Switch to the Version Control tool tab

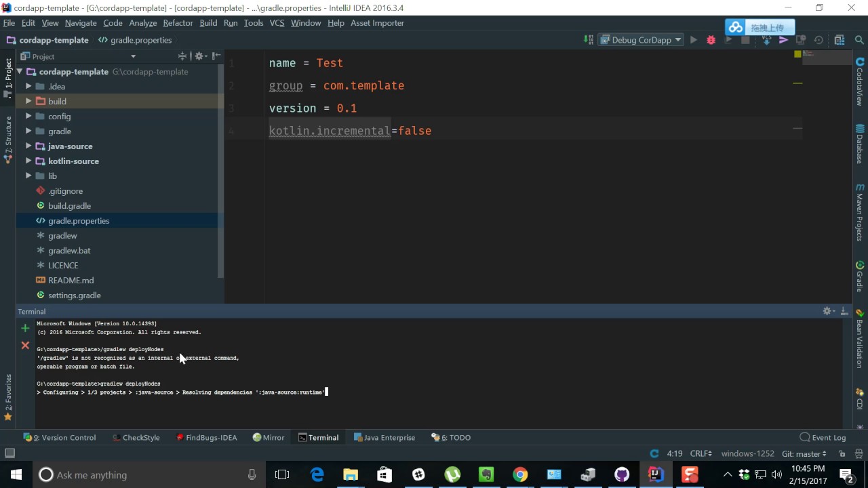[x=60, y=437]
